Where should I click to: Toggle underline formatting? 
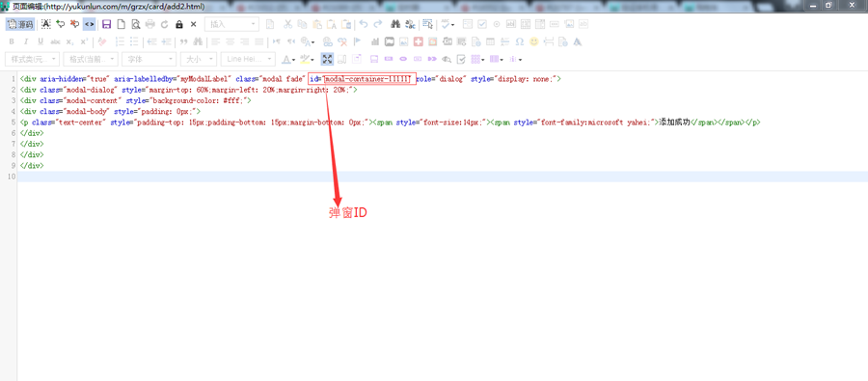41,41
